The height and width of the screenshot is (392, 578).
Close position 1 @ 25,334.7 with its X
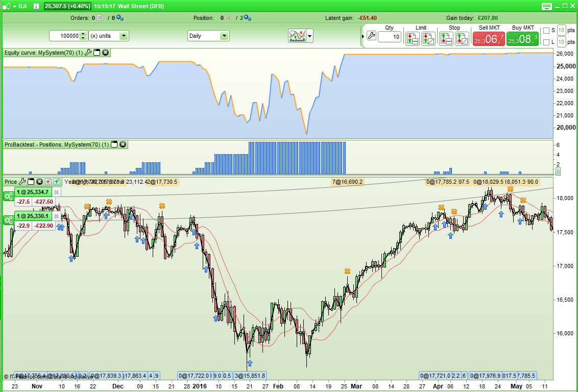pos(56,192)
